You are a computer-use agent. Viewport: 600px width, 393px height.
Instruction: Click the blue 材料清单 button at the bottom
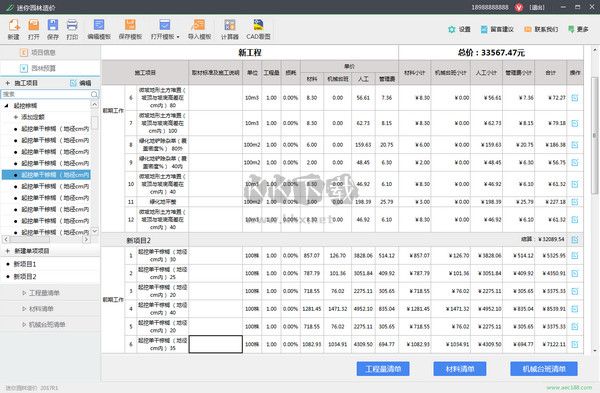(460, 369)
